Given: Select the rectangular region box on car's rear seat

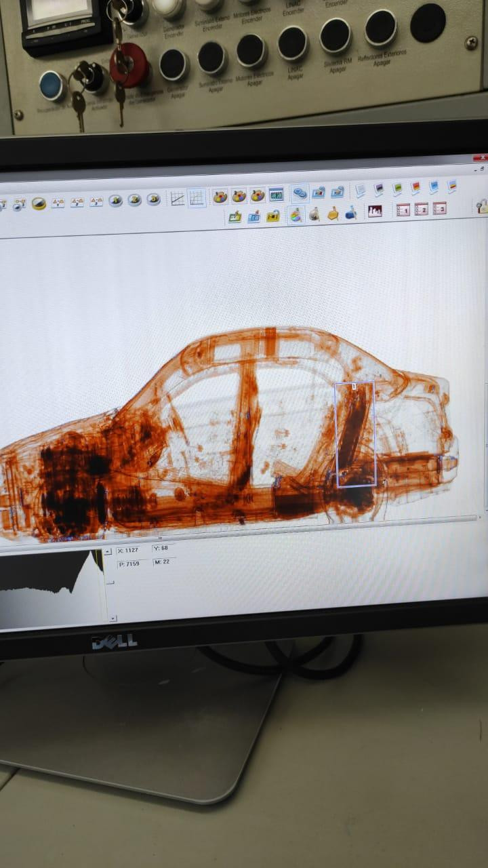Looking at the screenshot, I should click(x=356, y=435).
